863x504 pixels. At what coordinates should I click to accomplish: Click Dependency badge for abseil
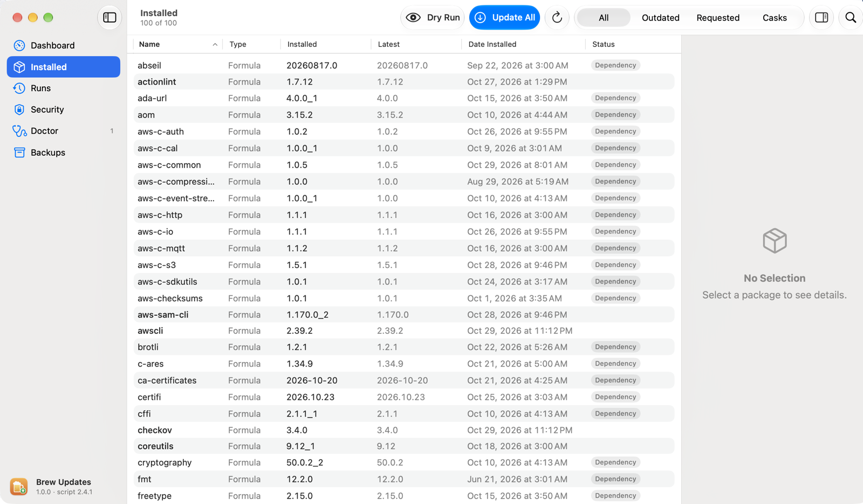[615, 65]
